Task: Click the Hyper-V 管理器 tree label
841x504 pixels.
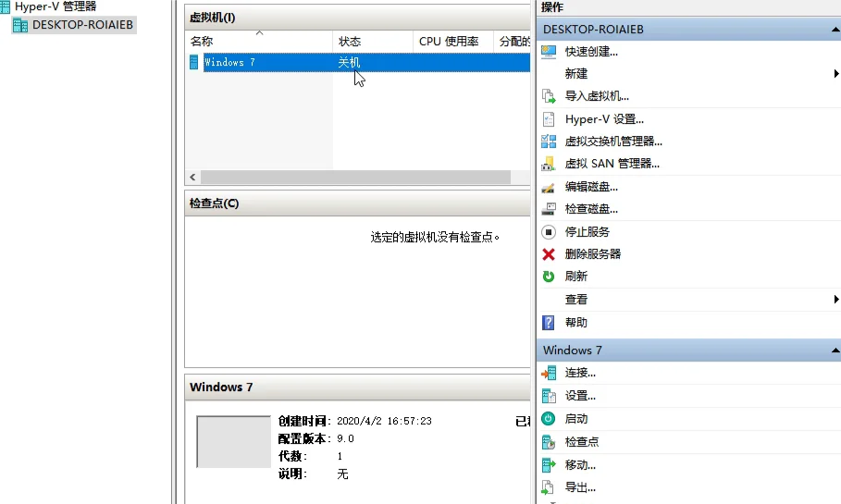Action: tap(56, 7)
